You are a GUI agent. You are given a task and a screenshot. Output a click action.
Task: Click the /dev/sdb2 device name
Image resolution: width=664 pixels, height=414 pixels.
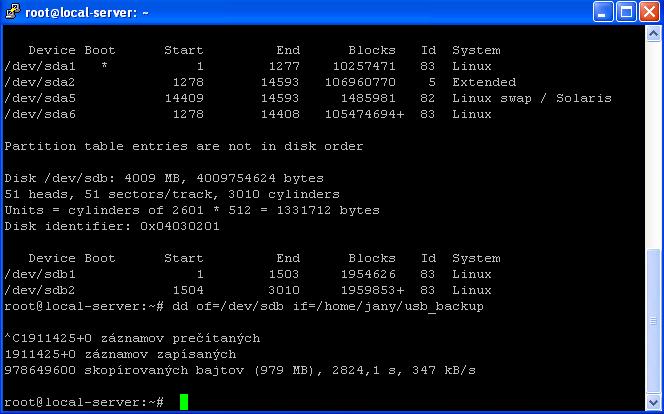click(40, 290)
